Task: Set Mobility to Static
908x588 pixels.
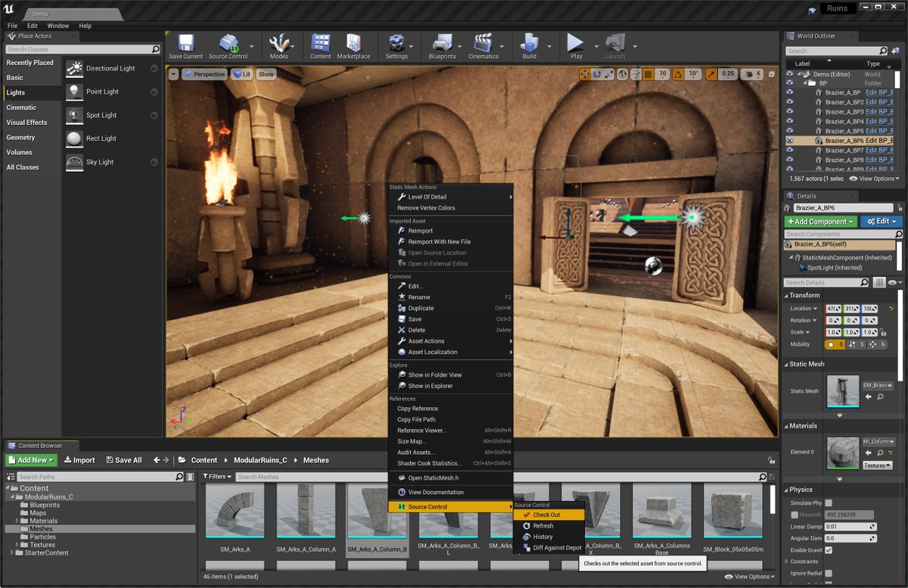Action: click(x=835, y=344)
